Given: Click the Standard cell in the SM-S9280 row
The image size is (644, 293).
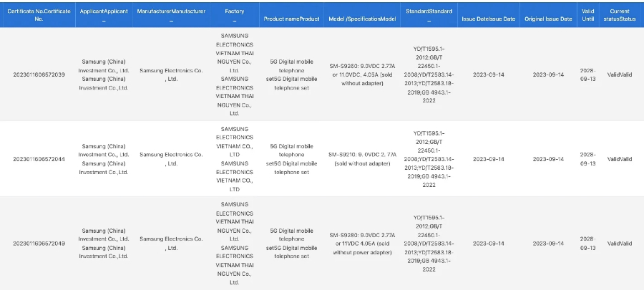Looking at the screenshot, I should click(429, 244).
